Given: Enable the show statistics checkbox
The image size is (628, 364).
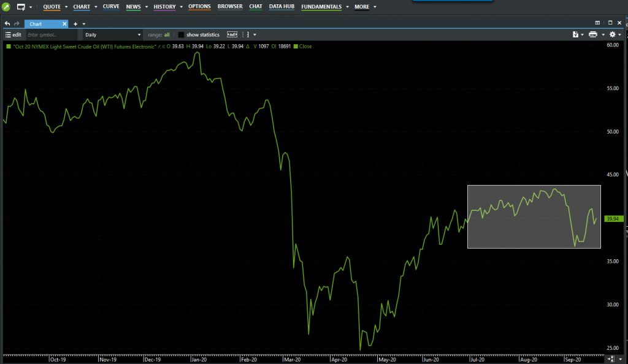Looking at the screenshot, I should click(x=181, y=35).
